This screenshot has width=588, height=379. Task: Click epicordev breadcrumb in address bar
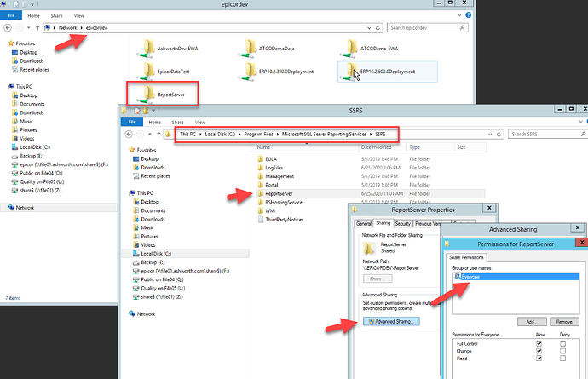click(x=96, y=28)
